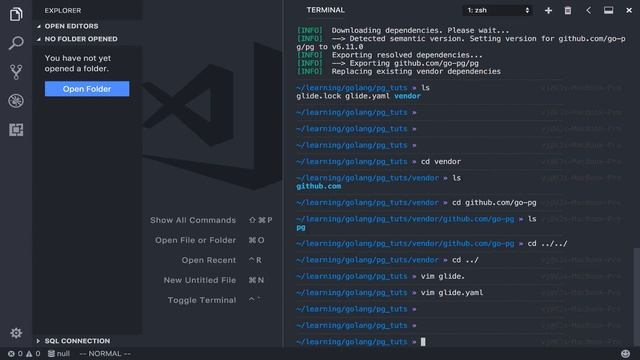
Task: Click the null database status item
Action: [58, 353]
